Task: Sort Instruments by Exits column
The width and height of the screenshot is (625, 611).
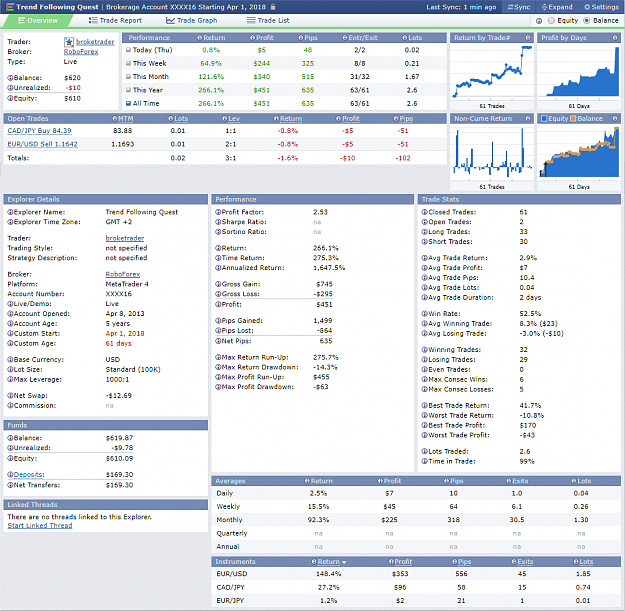Action: pyautogui.click(x=525, y=562)
